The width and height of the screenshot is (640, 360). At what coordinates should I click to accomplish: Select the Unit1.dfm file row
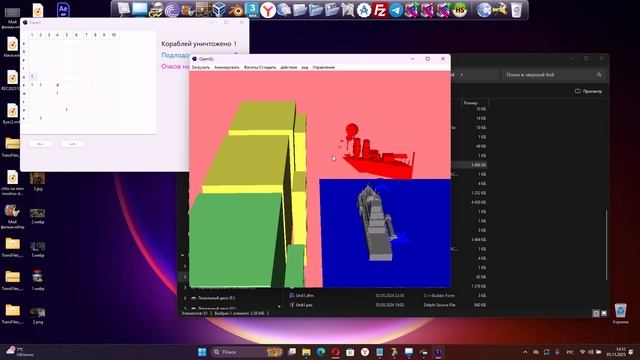388,296
